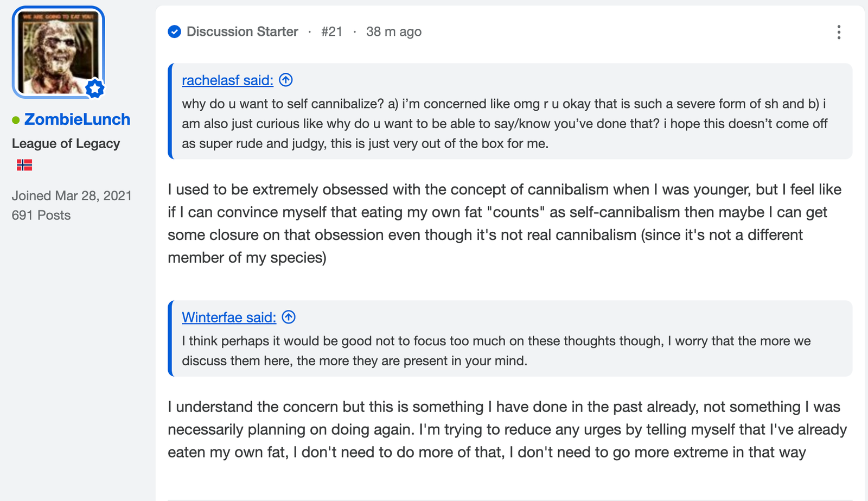Jump to Winterfae's original post arrow
Image resolution: width=868 pixels, height=501 pixels.
[x=289, y=317]
